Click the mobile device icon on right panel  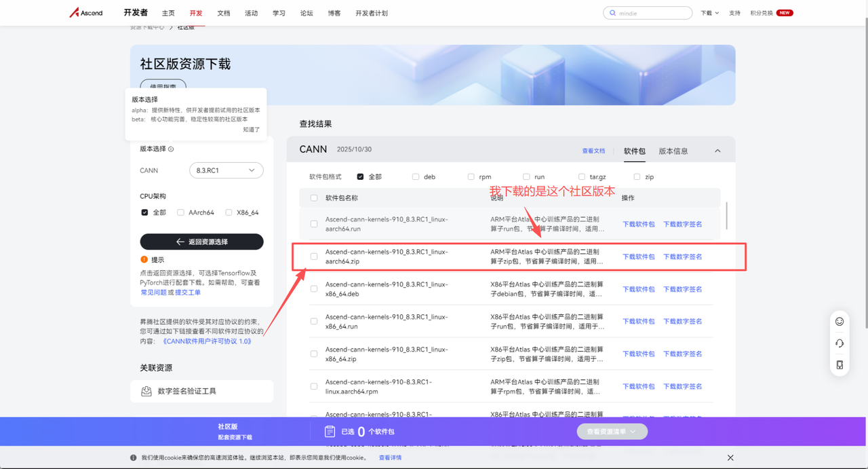click(x=840, y=365)
